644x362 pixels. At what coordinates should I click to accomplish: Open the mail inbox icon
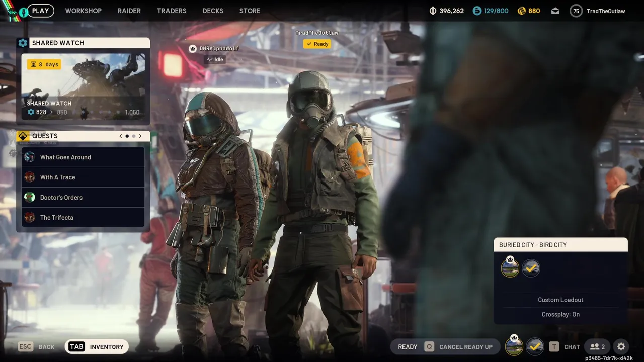click(555, 11)
